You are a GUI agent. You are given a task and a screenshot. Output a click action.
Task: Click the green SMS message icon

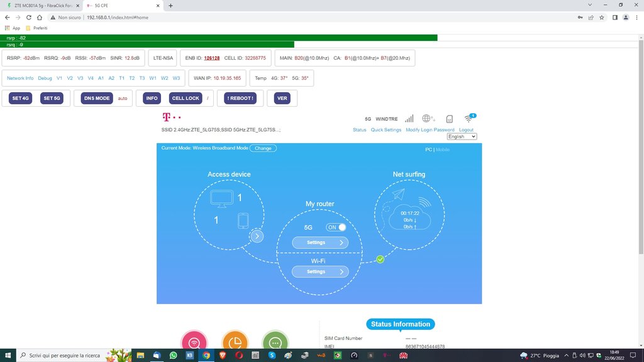click(275, 342)
